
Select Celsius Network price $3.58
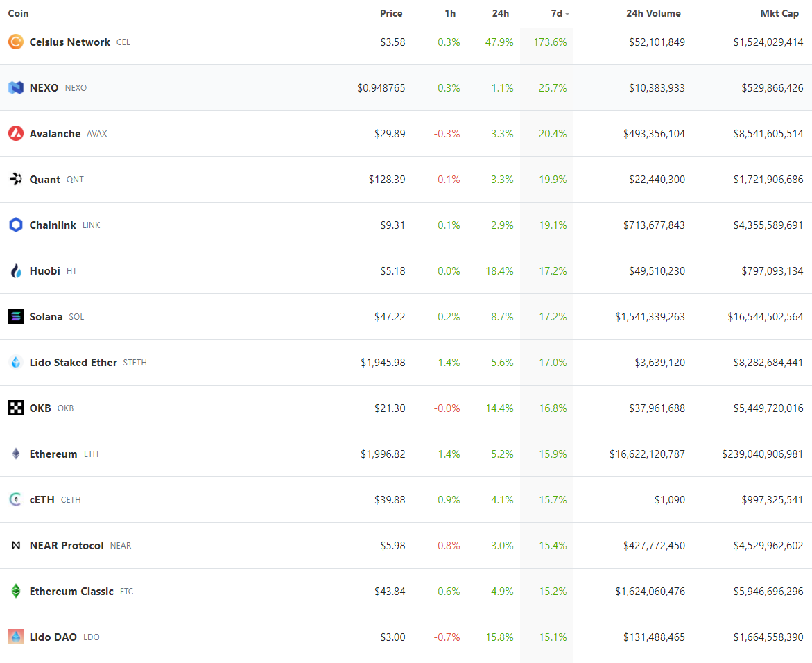(x=392, y=42)
